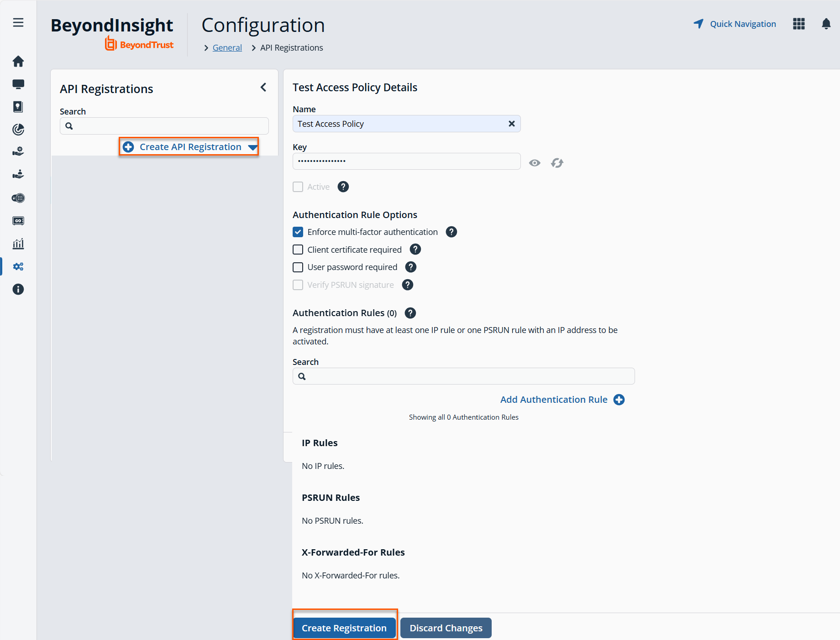The height and width of the screenshot is (640, 840).
Task: Open help for Active checkbox
Action: pos(343,187)
